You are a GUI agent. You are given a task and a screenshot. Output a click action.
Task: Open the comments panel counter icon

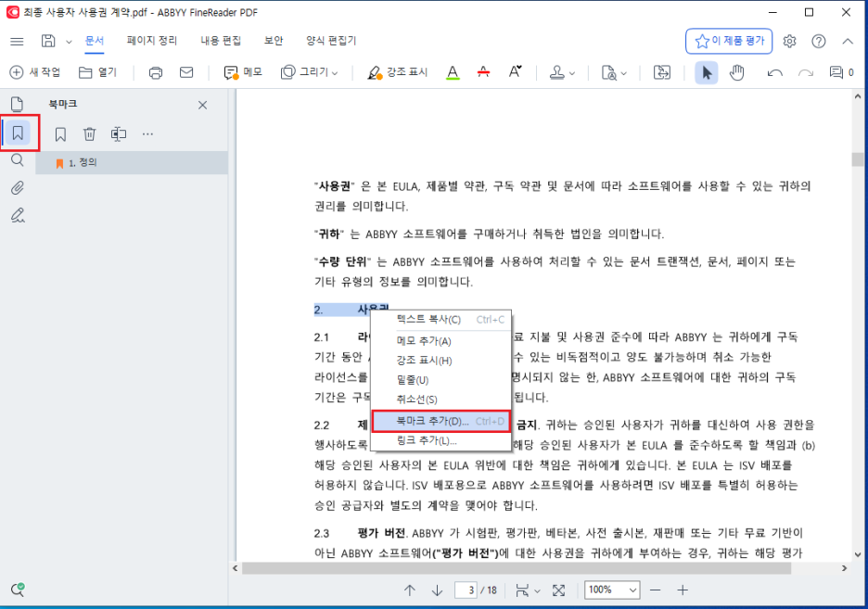pyautogui.click(x=841, y=72)
